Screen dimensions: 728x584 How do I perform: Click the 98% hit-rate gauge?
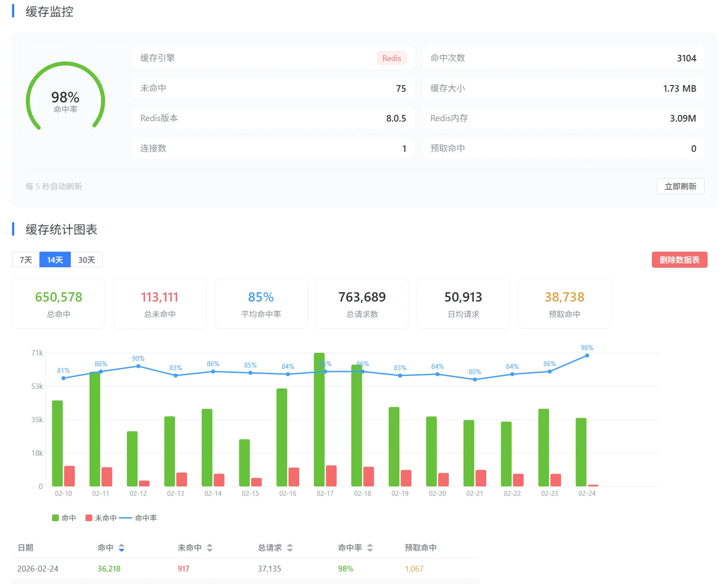65,97
